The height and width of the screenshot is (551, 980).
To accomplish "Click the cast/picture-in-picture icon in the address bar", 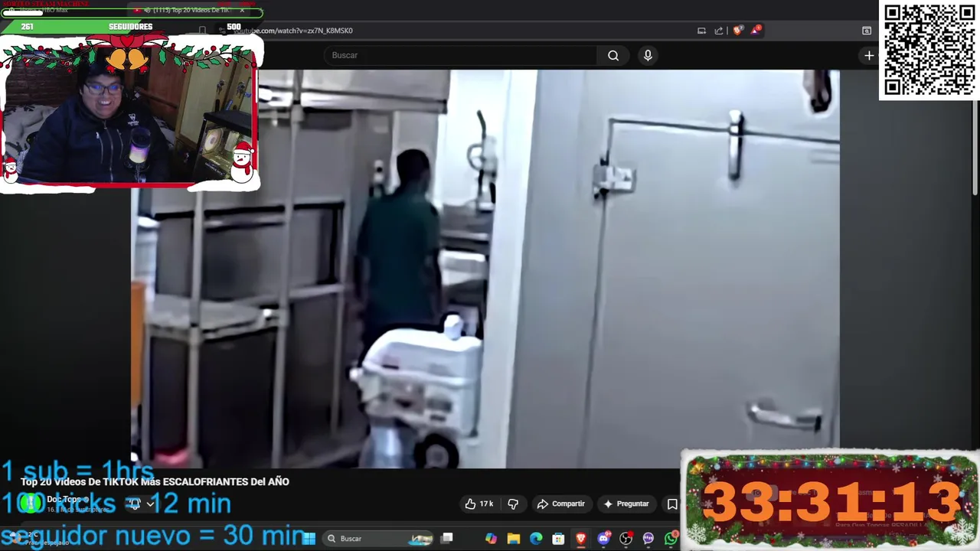I will [x=701, y=31].
